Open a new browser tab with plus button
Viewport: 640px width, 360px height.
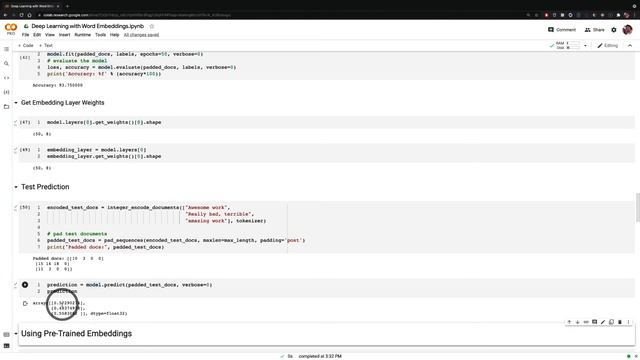tap(67, 6)
